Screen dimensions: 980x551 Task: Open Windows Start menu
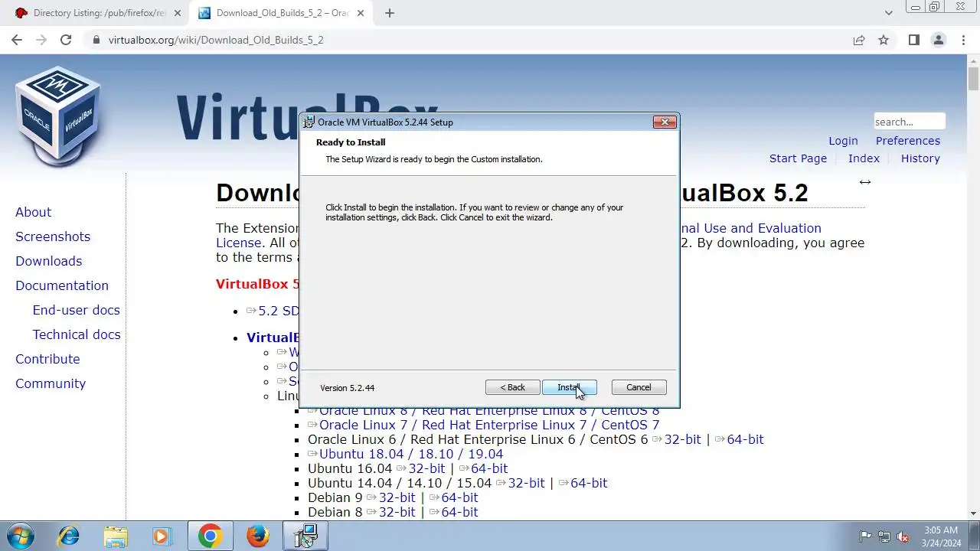coord(20,536)
